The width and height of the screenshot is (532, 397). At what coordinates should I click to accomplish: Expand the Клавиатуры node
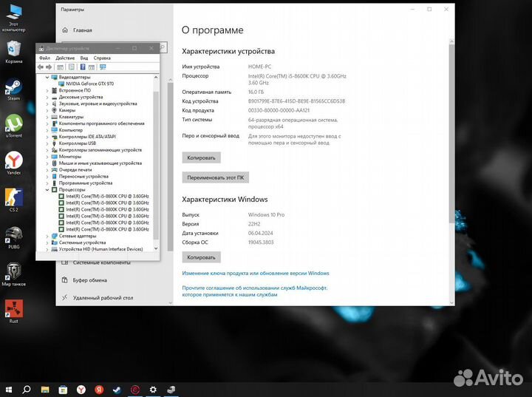click(x=47, y=117)
